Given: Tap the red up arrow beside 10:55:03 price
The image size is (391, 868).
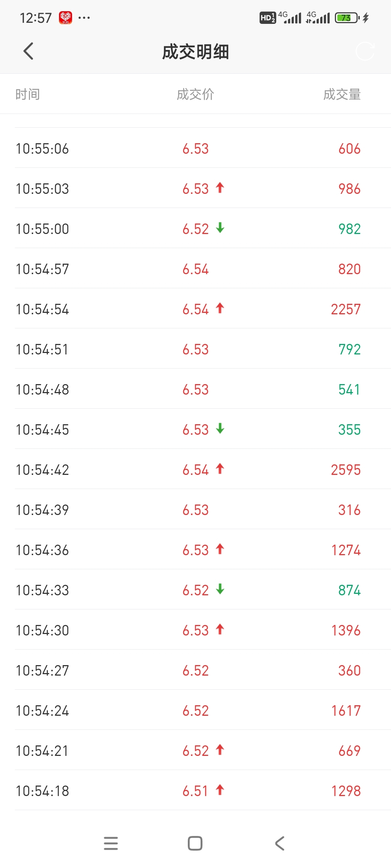Looking at the screenshot, I should (x=220, y=188).
